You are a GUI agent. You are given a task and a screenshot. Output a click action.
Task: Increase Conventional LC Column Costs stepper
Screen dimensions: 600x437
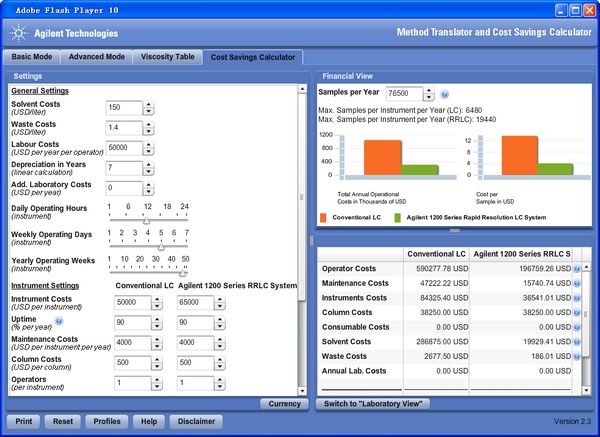157,360
